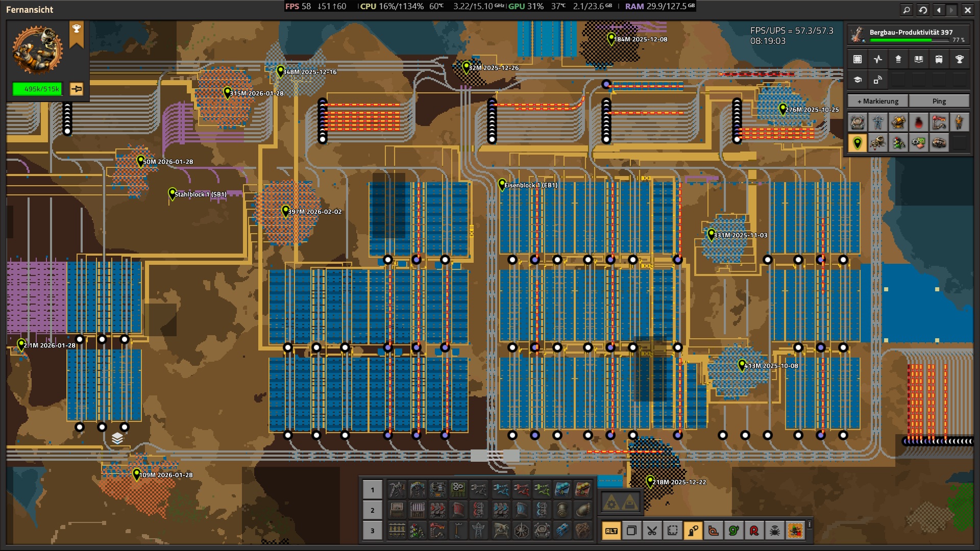
Task: Click Bergbau-Produktivität research progress bar
Action: (x=909, y=40)
